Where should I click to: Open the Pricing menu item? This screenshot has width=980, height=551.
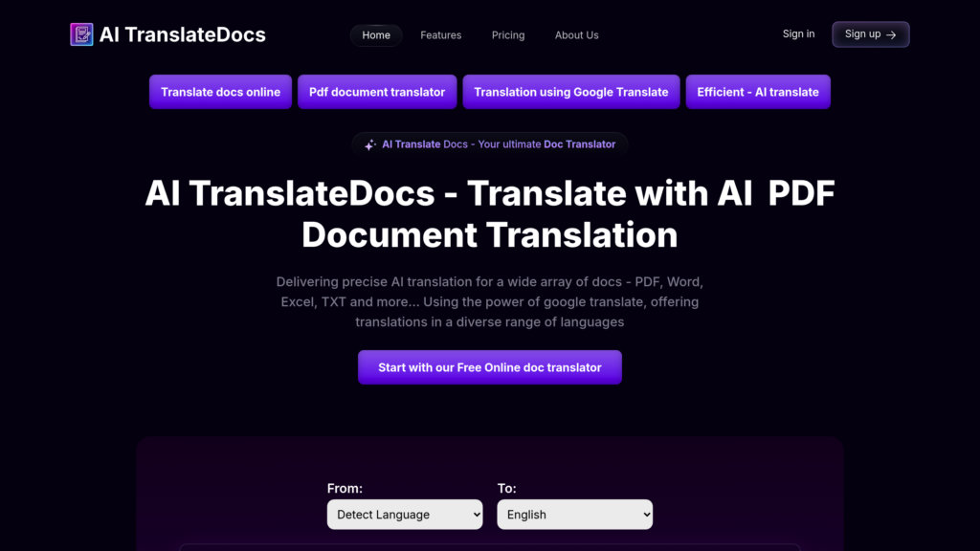coord(508,35)
